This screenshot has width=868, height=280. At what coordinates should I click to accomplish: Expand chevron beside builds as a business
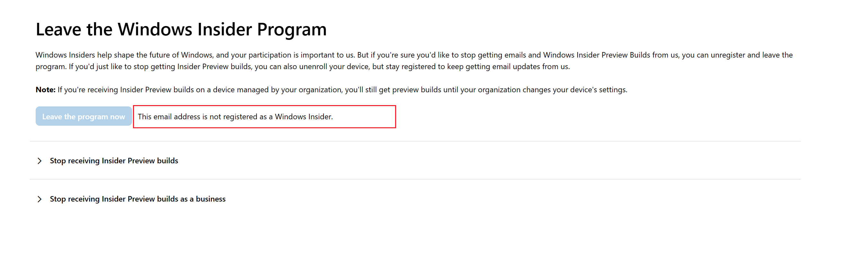(x=40, y=199)
